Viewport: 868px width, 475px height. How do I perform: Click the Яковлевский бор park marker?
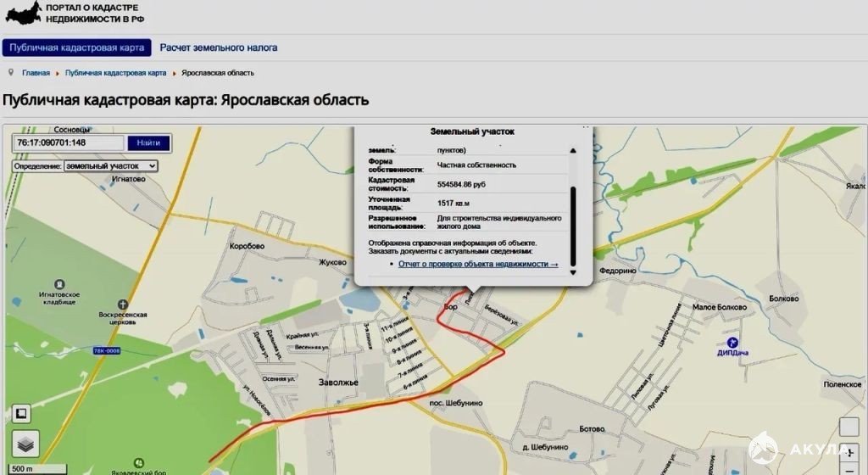coord(139,463)
